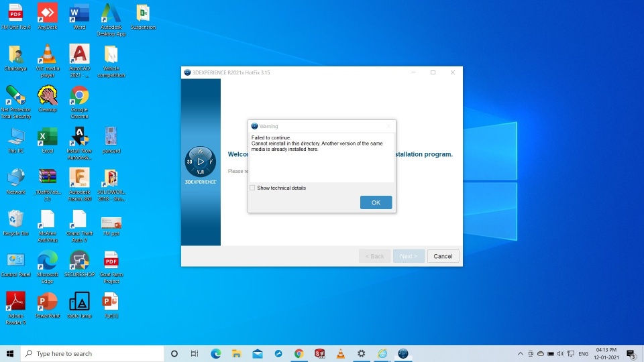
Task: Check the battery icon in the tray
Action: pyautogui.click(x=551, y=353)
